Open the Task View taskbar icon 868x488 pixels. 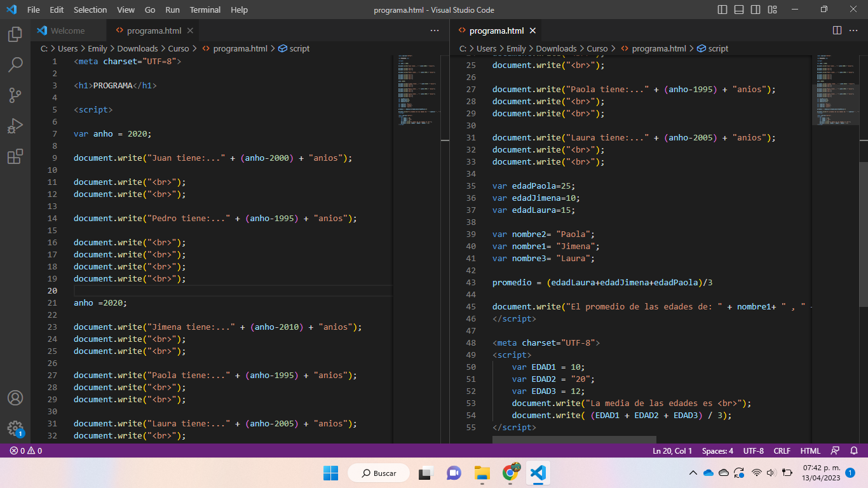[425, 473]
